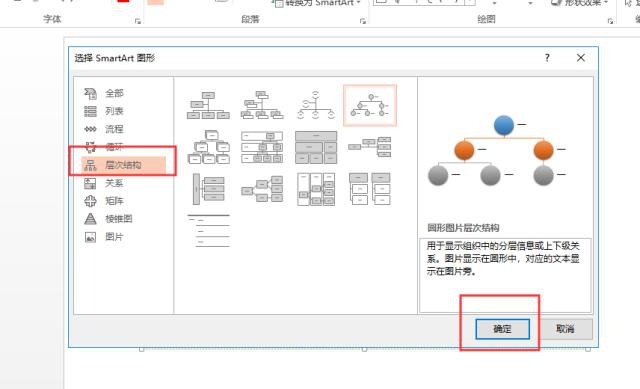Pick the Name and Title Organization Chart layout

(x=262, y=106)
